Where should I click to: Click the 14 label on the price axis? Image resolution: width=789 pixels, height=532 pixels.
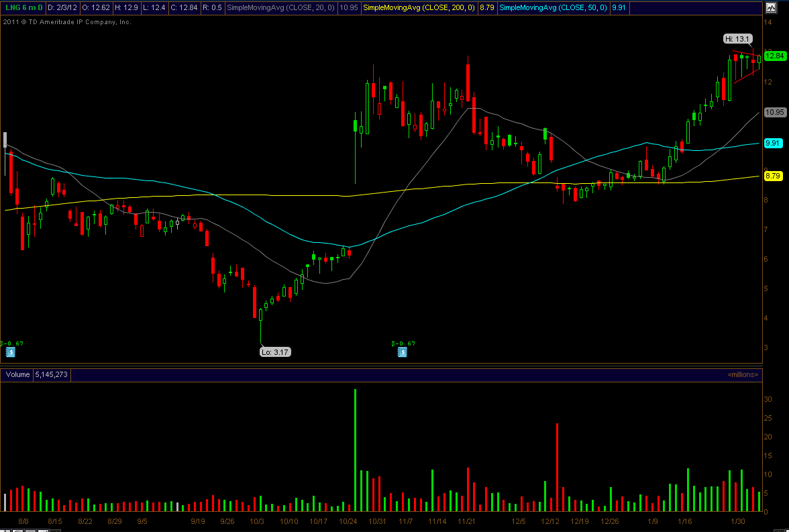coord(768,22)
